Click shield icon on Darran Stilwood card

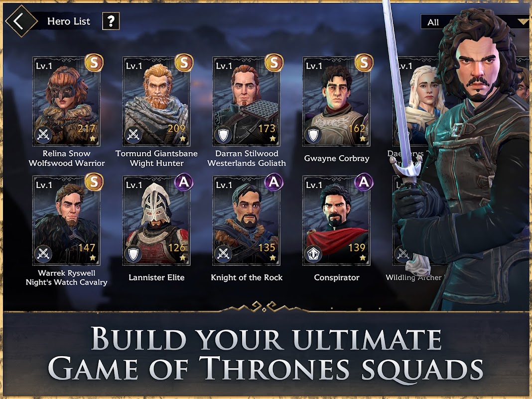224,135
